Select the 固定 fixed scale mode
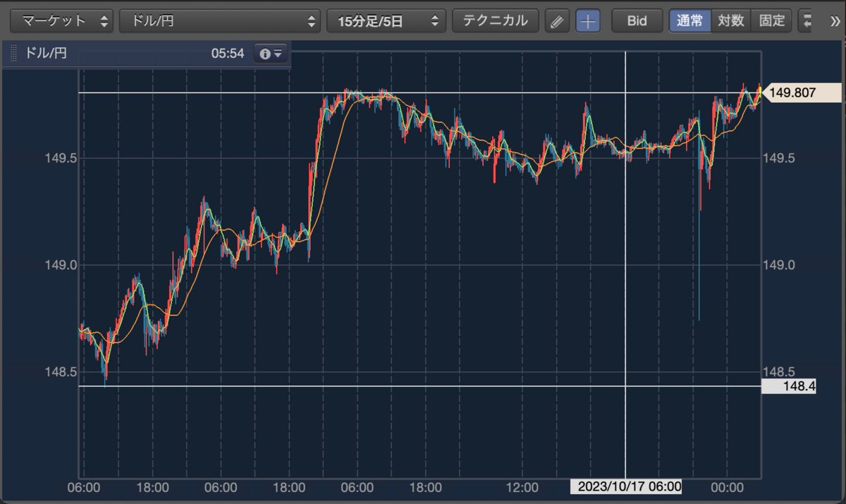Viewport: 846px width, 504px height. pyautogui.click(x=772, y=20)
